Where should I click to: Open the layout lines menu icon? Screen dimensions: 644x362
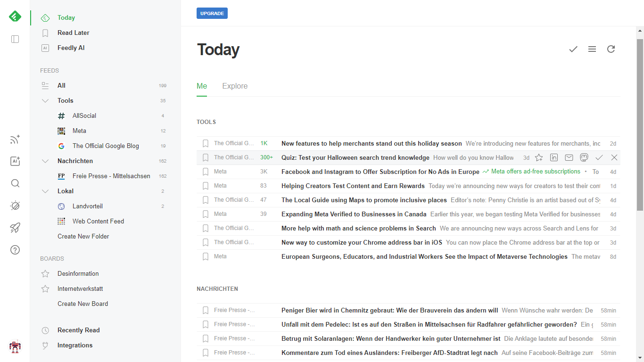[x=592, y=49]
